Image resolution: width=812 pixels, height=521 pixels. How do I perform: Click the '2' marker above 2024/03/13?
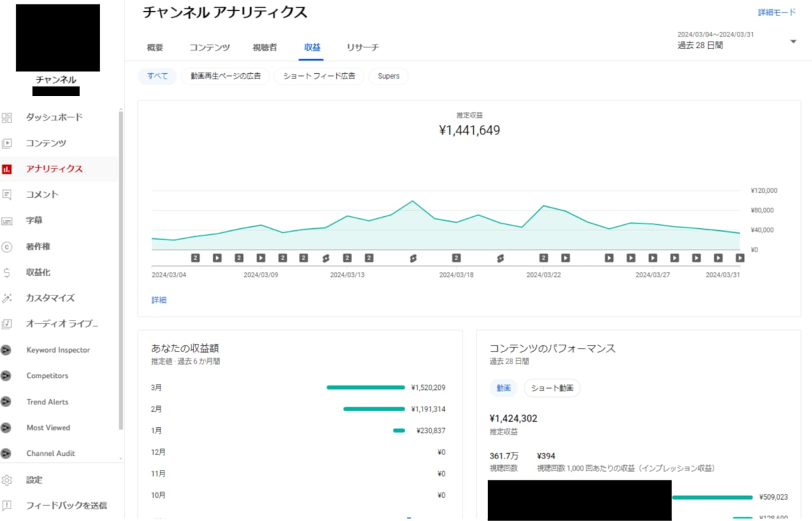click(x=347, y=258)
